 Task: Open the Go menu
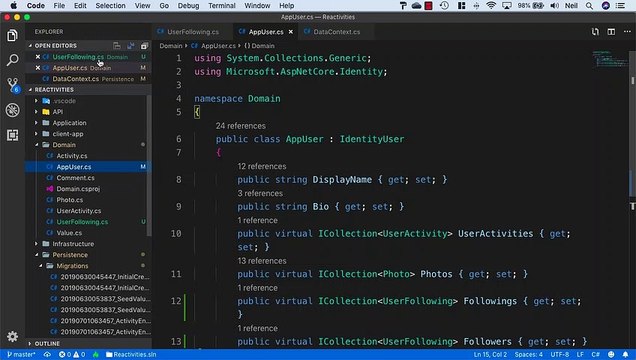tap(164, 6)
